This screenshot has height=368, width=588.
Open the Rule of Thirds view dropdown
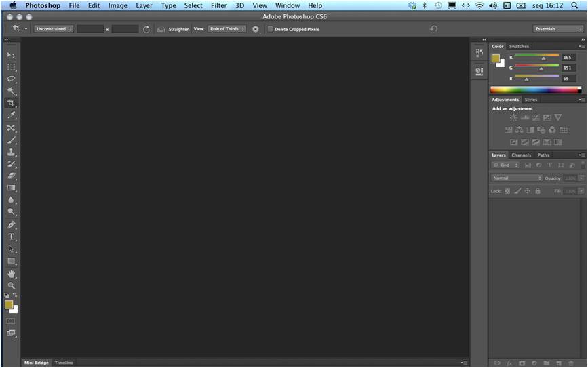coord(227,29)
